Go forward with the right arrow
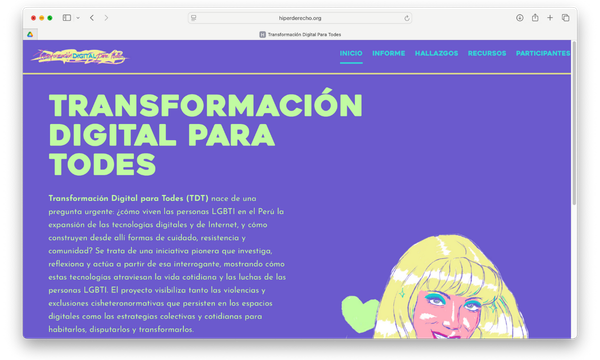Screen dimensions: 600x360 [x=106, y=18]
